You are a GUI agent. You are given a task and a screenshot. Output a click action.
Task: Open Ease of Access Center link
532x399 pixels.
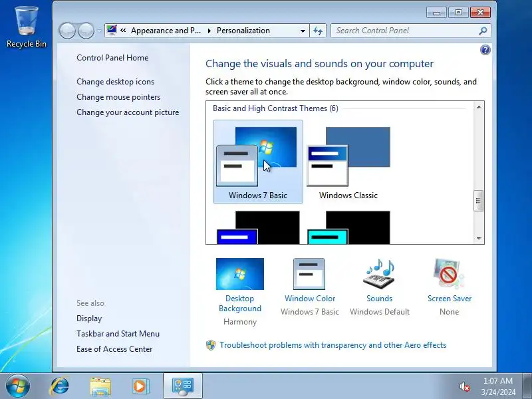coord(114,349)
